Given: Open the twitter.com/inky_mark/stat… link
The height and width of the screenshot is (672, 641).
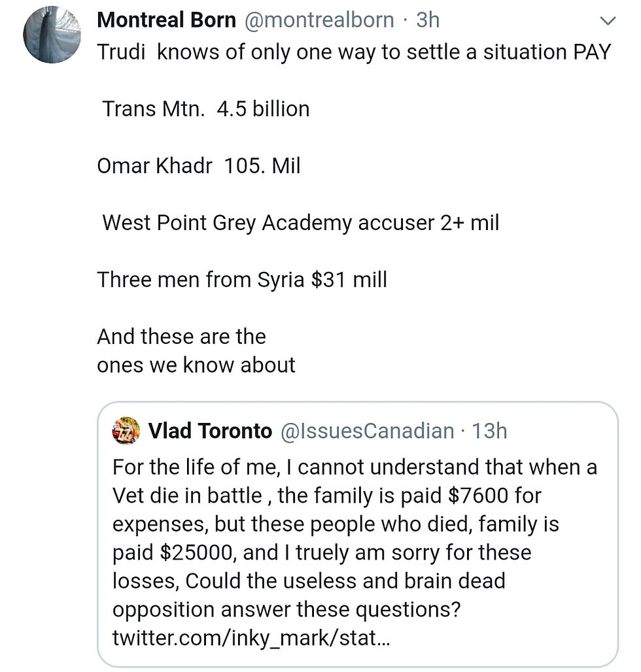Looking at the screenshot, I should 251,638.
